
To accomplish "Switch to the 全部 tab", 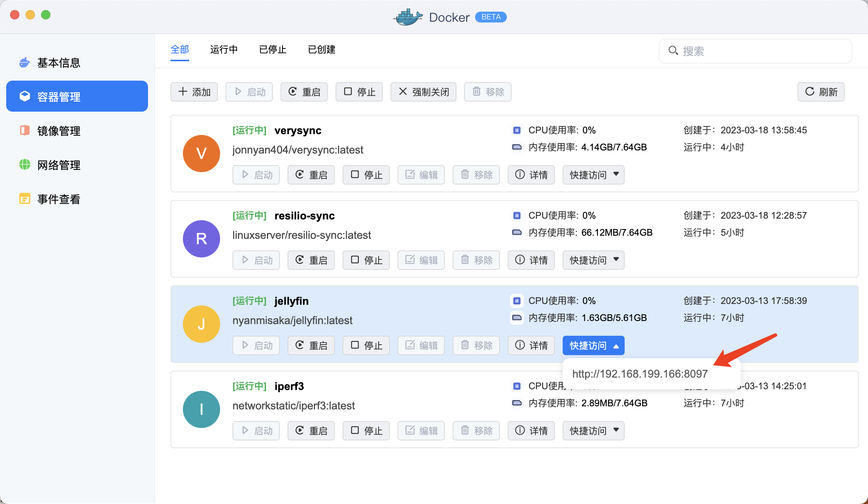I will [x=180, y=50].
